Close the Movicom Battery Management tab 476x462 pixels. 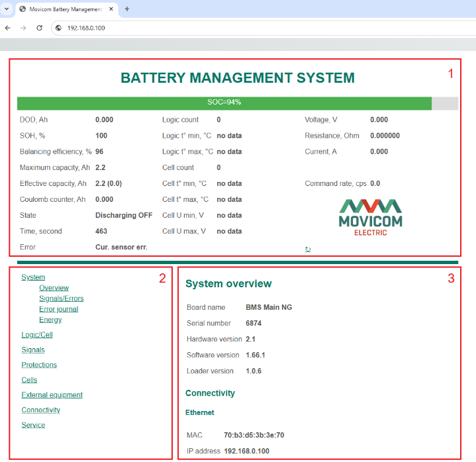(111, 9)
